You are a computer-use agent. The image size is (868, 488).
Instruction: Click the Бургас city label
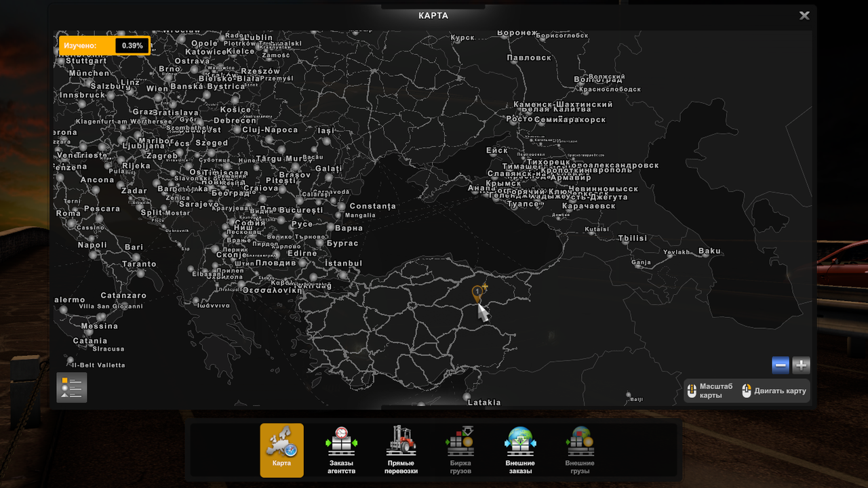pos(342,243)
